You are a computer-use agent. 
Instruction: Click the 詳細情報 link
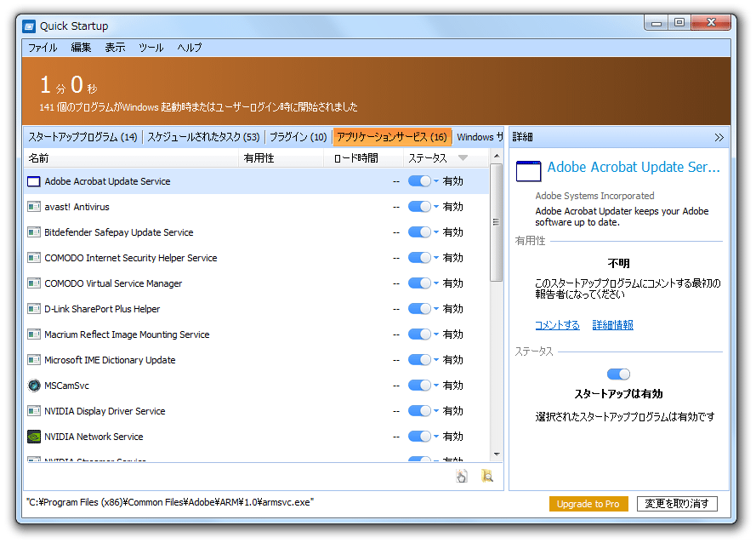coord(613,325)
